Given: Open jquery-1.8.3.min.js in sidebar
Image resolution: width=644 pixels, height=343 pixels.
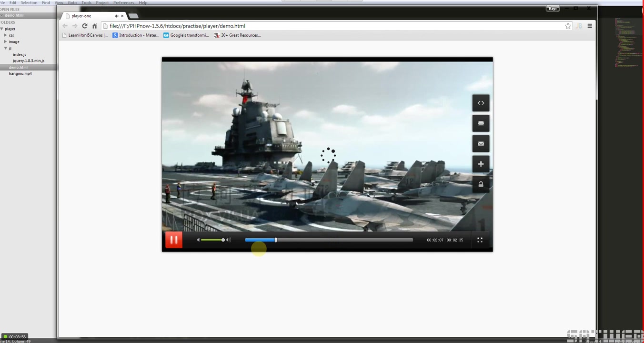Looking at the screenshot, I should pyautogui.click(x=29, y=61).
